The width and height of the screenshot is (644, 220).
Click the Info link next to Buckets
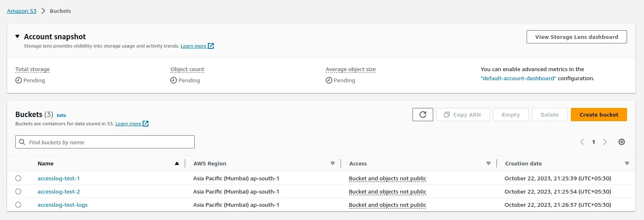61,115
